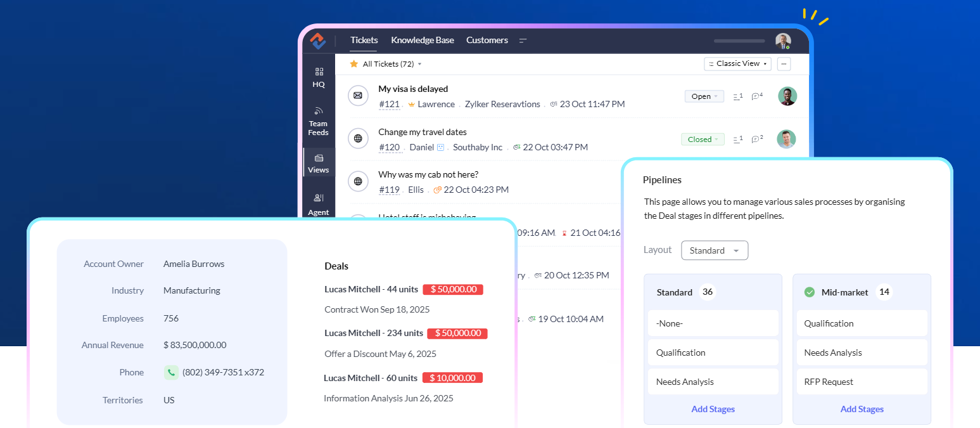Switch to the Customers tab

487,40
